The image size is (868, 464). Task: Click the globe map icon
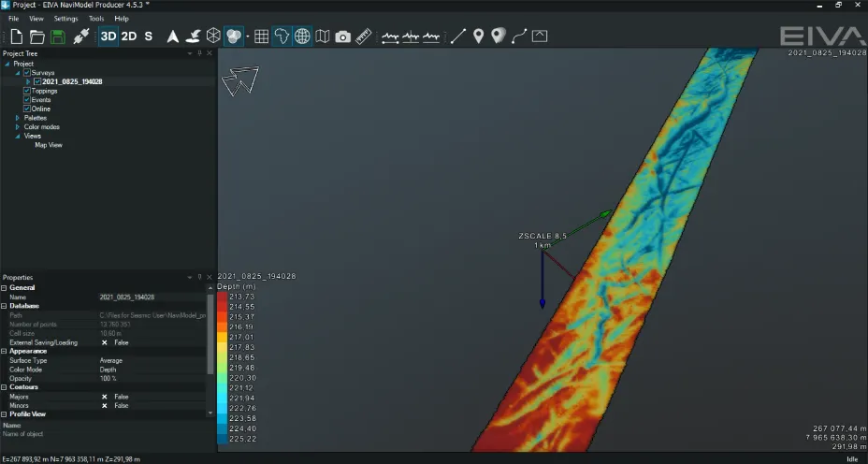(302, 36)
